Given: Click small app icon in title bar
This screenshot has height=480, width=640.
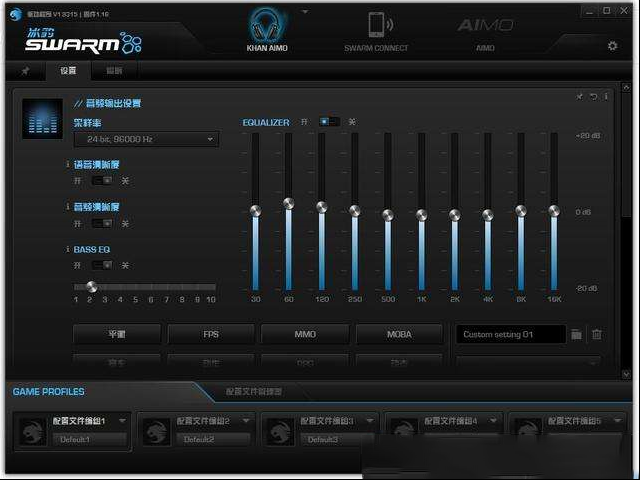Looking at the screenshot, I should tap(16, 14).
